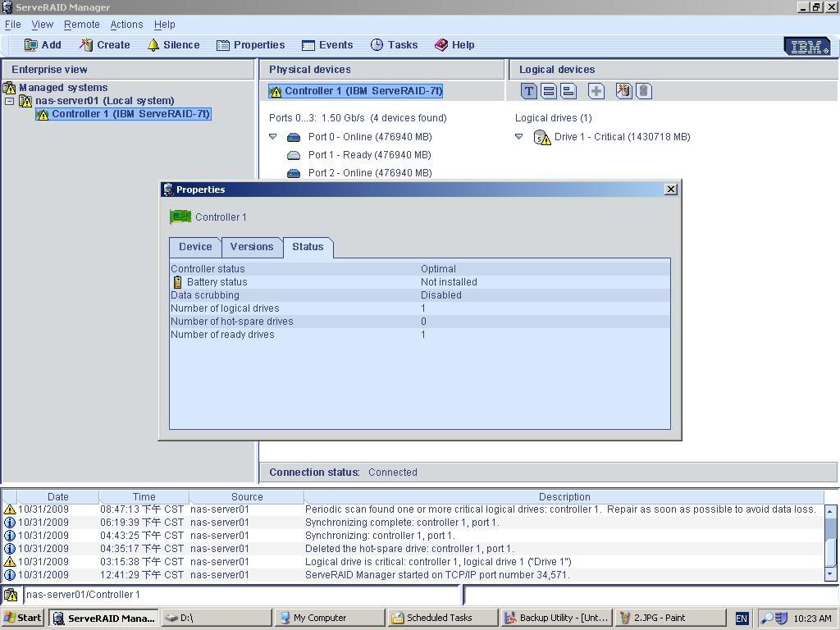Select relative size capacity view icon

tap(568, 91)
